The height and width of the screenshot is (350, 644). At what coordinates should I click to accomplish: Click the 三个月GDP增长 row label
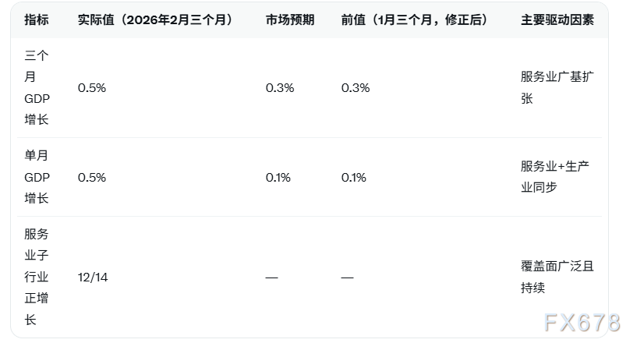pyautogui.click(x=36, y=88)
